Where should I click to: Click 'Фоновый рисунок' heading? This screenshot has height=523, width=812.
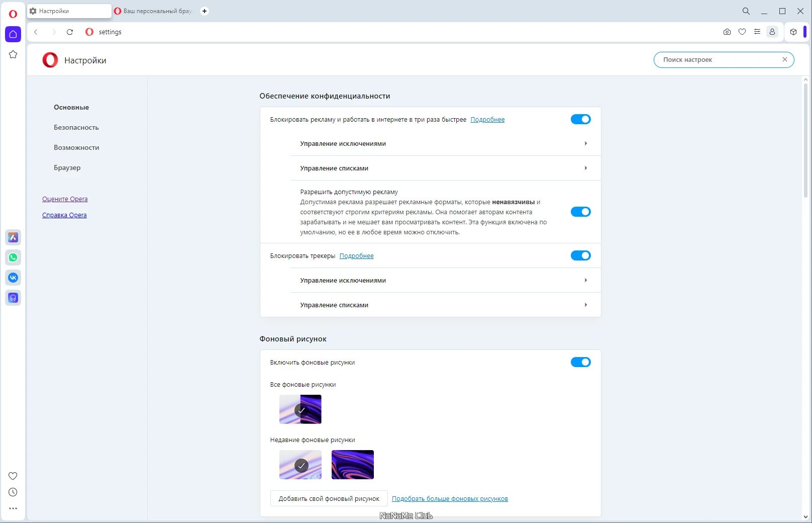tap(293, 339)
